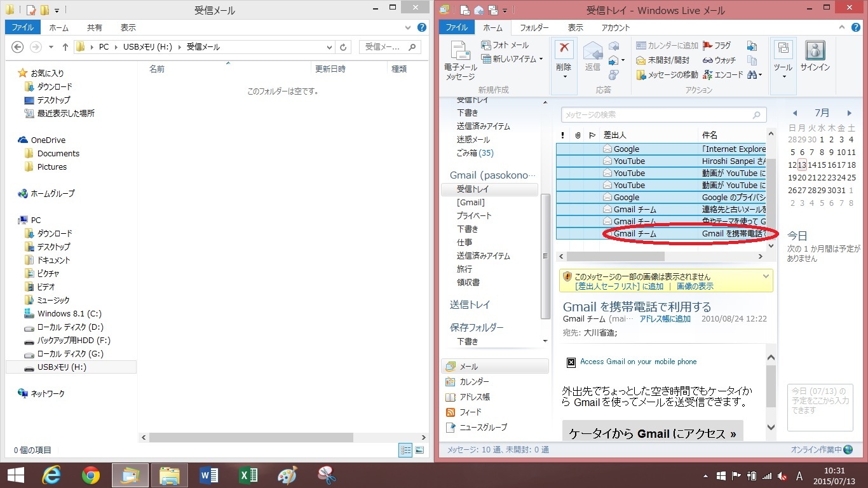Viewport: 868px width, 488px height.
Task: Click フォト メール button in ribbon
Action: click(505, 45)
